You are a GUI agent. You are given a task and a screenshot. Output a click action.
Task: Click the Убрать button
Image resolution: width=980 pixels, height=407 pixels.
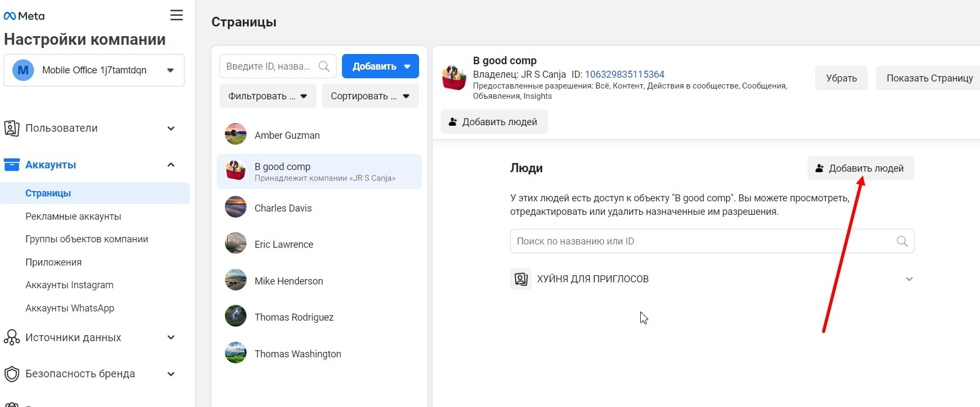(841, 78)
